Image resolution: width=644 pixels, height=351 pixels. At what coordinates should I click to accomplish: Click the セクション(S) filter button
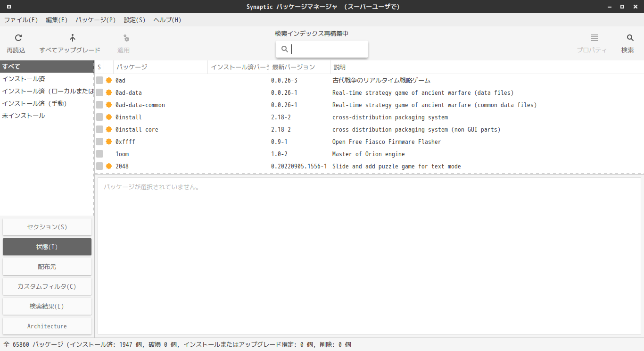(x=47, y=227)
